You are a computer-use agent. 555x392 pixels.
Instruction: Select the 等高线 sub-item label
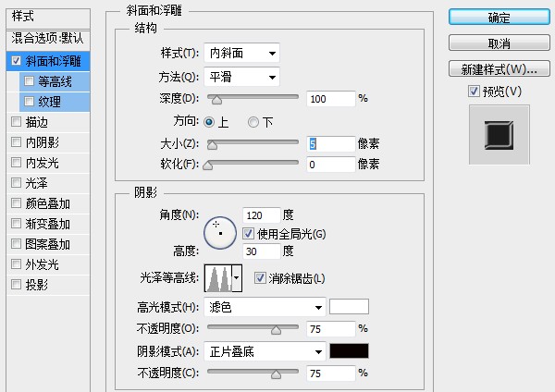click(55, 81)
